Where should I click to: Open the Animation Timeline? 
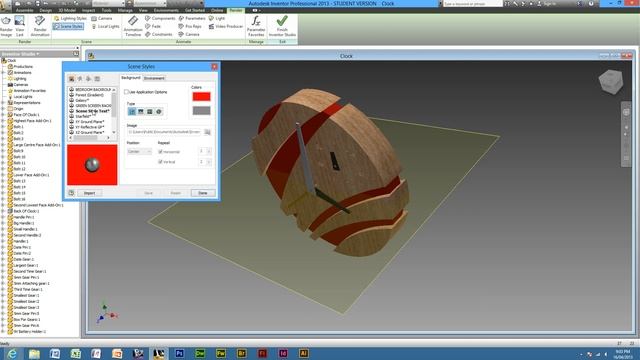point(133,26)
